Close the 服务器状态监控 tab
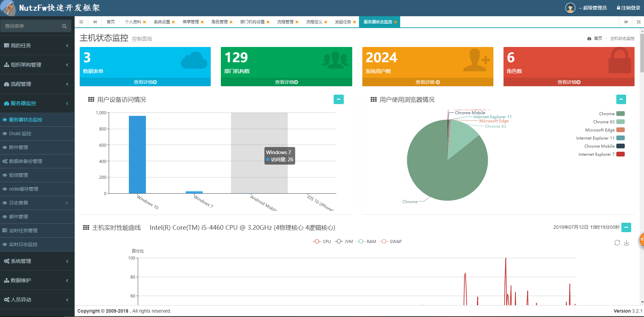 pyautogui.click(x=395, y=22)
